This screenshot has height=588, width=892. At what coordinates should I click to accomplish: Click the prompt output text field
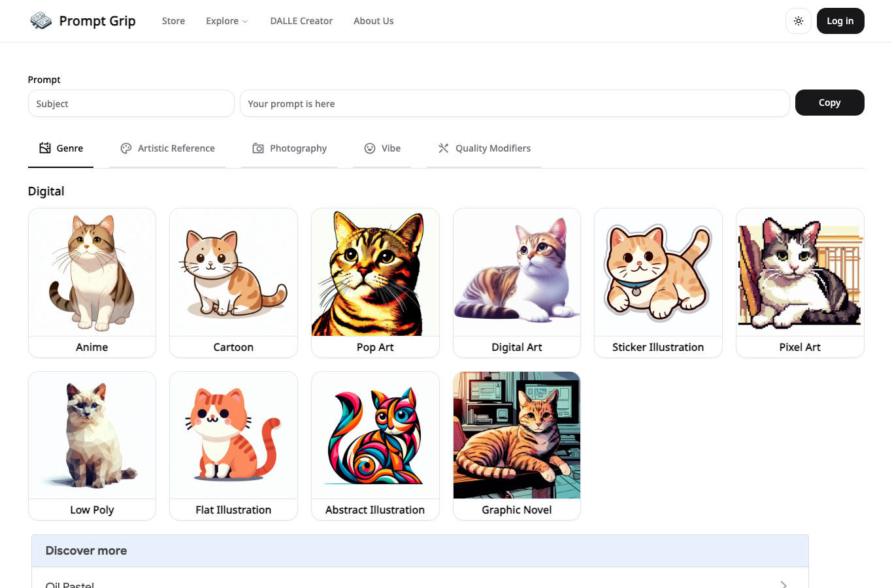click(515, 103)
